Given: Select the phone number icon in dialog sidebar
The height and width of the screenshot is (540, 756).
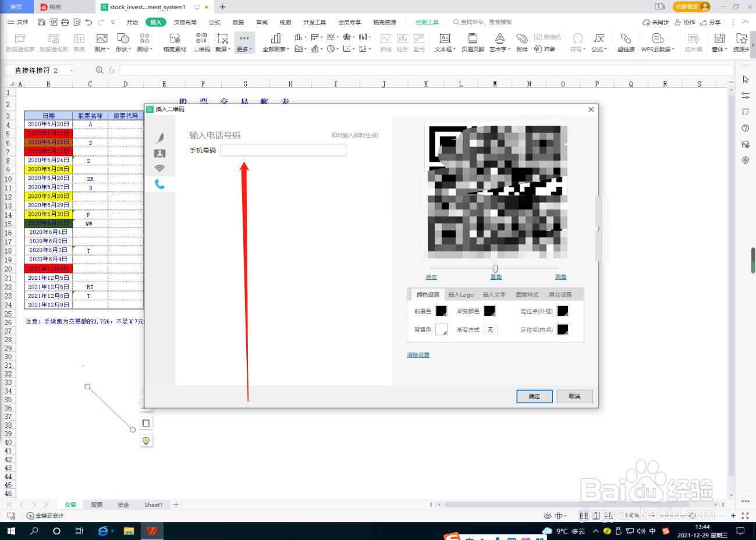Looking at the screenshot, I should [x=159, y=184].
